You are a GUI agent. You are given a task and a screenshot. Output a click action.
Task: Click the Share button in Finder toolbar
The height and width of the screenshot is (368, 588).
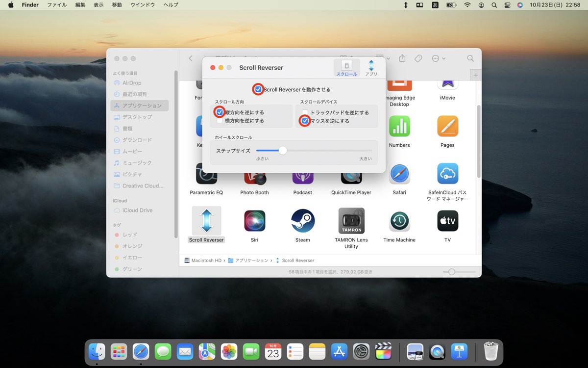[x=402, y=58]
